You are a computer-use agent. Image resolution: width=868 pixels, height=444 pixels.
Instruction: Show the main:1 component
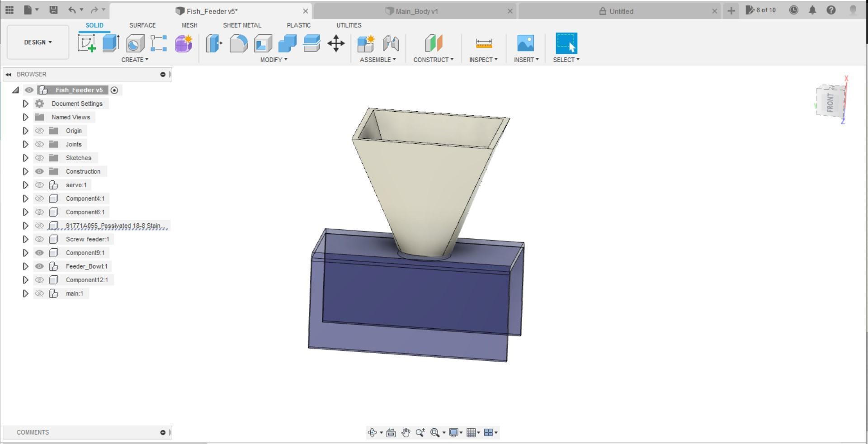click(x=39, y=293)
